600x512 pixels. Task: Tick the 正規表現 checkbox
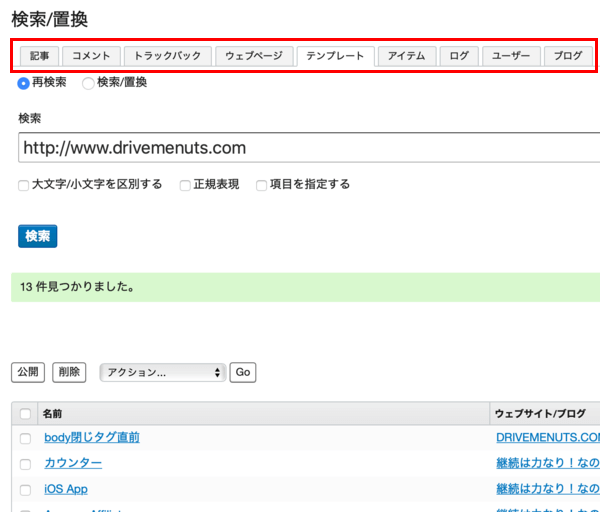[185, 185]
